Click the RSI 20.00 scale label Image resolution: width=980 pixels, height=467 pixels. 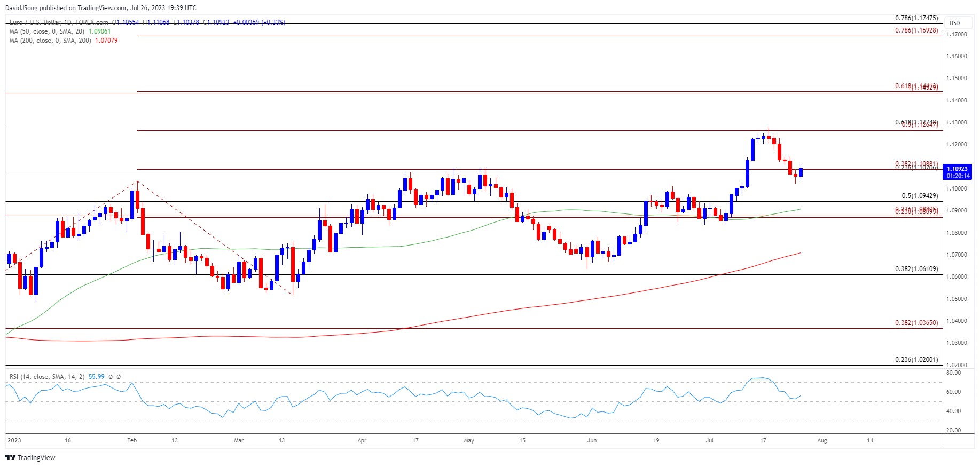tap(954, 430)
